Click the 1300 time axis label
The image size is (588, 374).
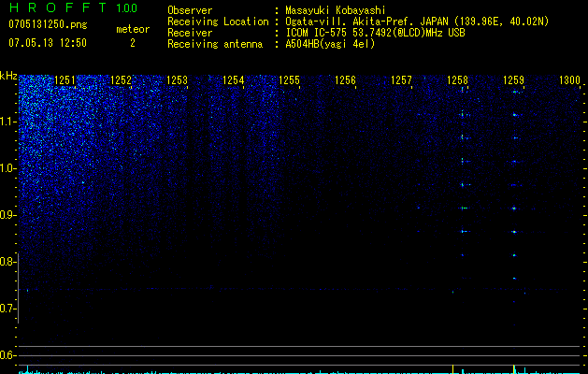569,80
